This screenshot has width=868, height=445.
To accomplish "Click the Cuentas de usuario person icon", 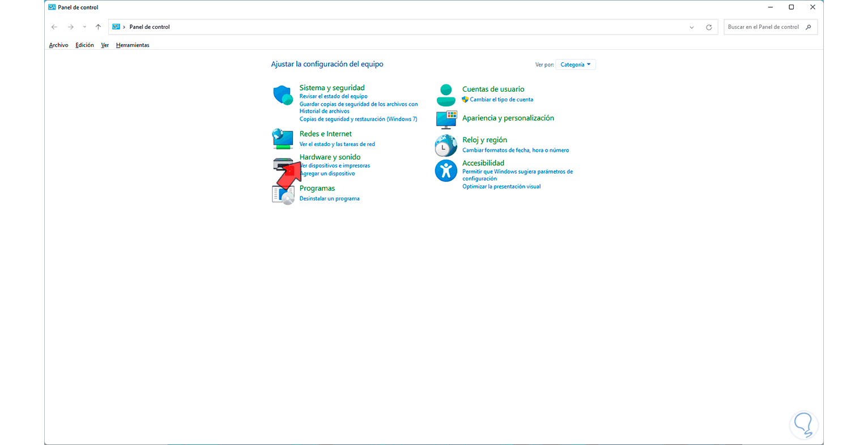I will pos(446,95).
